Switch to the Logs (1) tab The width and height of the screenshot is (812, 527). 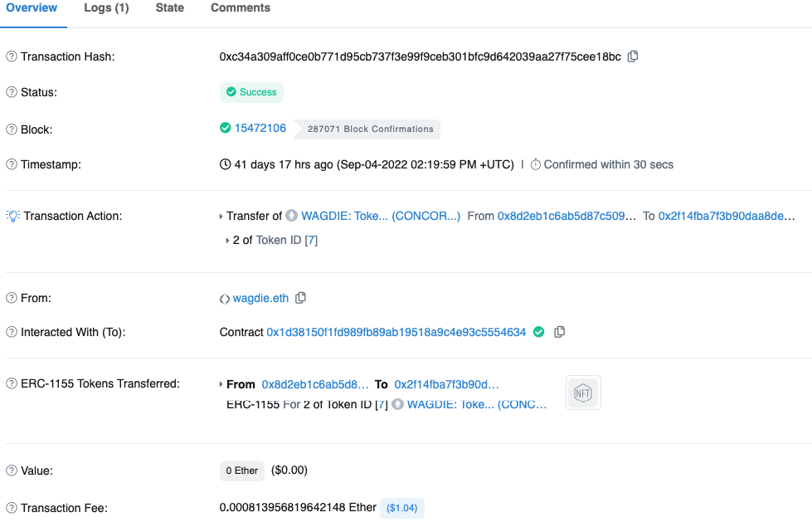click(106, 8)
